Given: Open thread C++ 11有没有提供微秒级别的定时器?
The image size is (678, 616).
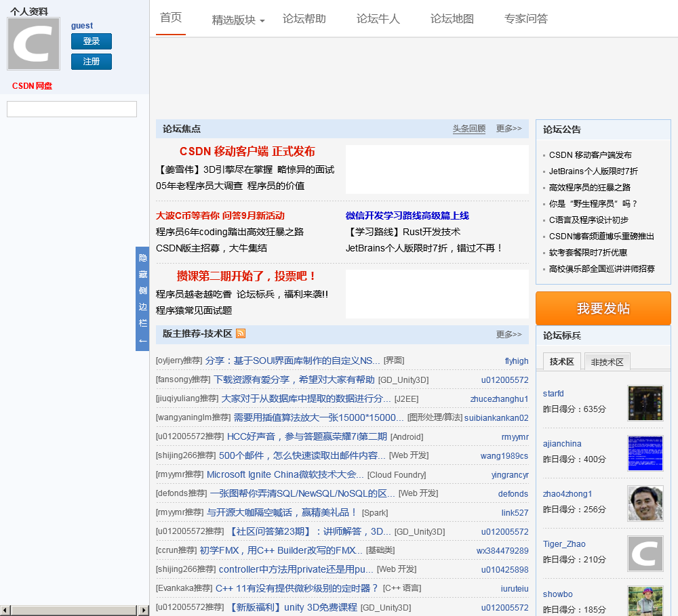Looking at the screenshot, I should [x=298, y=588].
